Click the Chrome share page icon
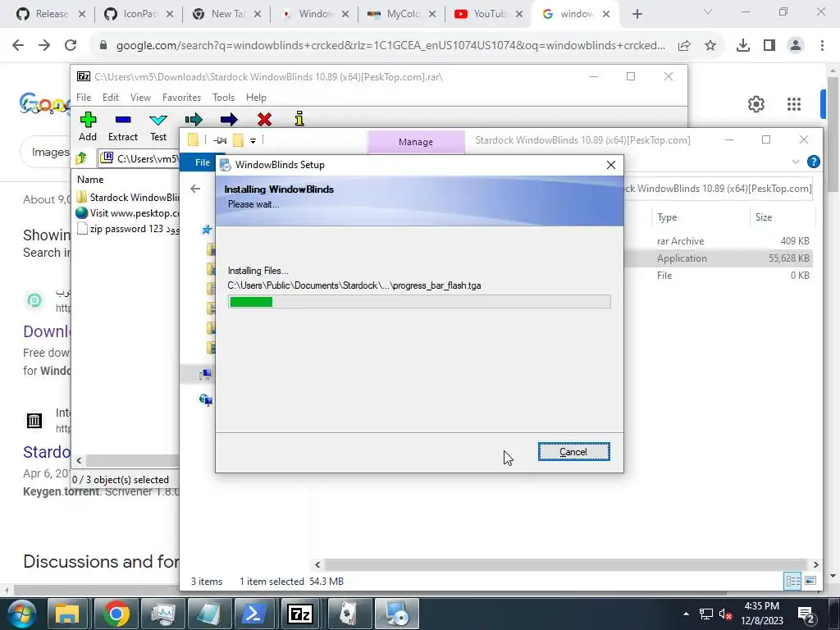The image size is (840, 630). click(684, 46)
